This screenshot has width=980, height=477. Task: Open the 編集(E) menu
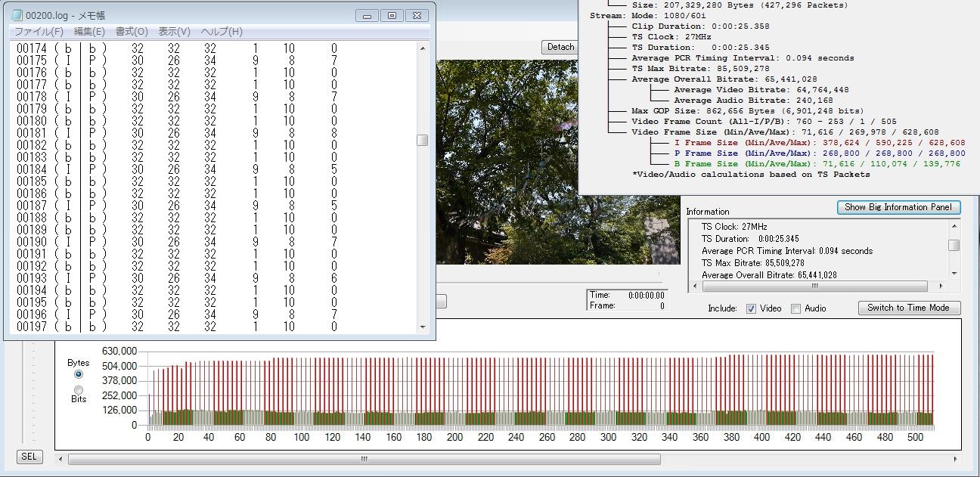[89, 32]
